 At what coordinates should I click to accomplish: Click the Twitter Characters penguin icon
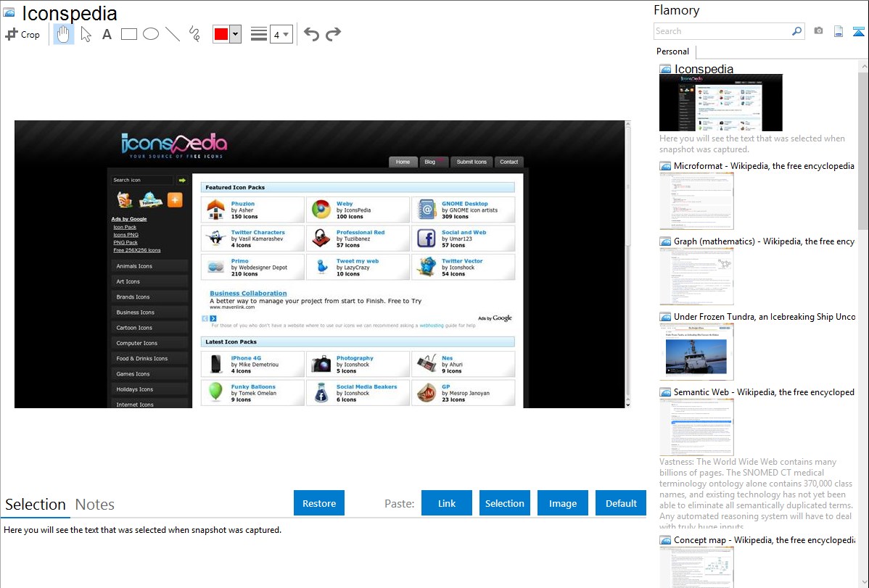[x=215, y=239]
